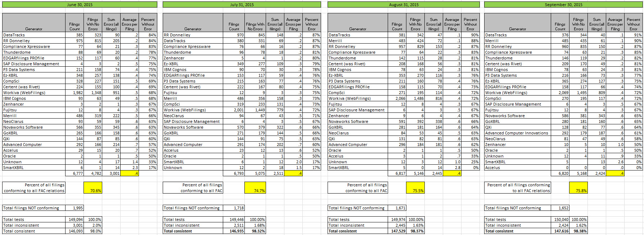
Task: Select Workiva filings count 1,982
Action: (x=75, y=93)
